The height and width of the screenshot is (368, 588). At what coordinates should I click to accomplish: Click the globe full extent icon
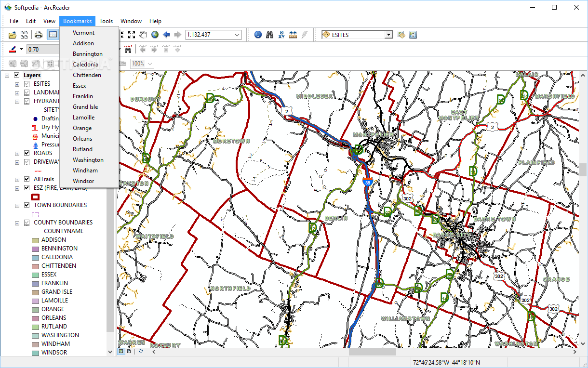[155, 35]
